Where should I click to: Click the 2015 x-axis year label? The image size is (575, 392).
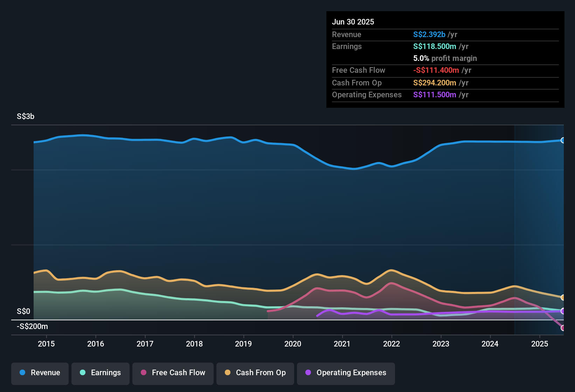click(x=46, y=344)
